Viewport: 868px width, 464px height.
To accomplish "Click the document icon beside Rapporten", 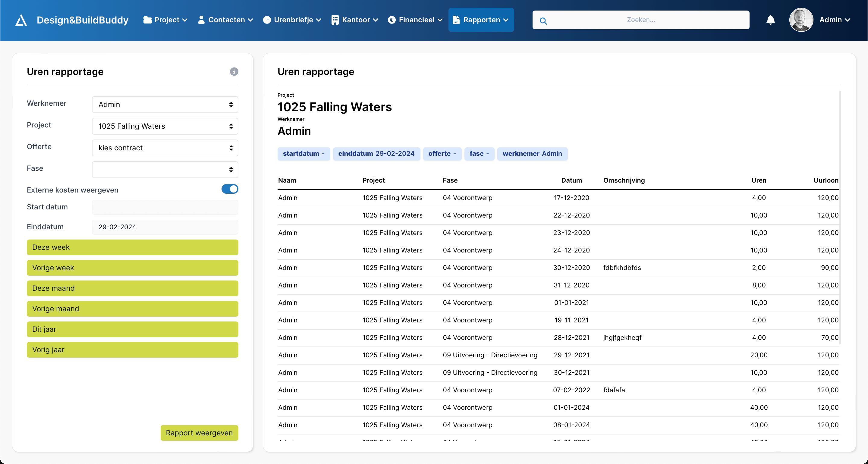I will [456, 20].
